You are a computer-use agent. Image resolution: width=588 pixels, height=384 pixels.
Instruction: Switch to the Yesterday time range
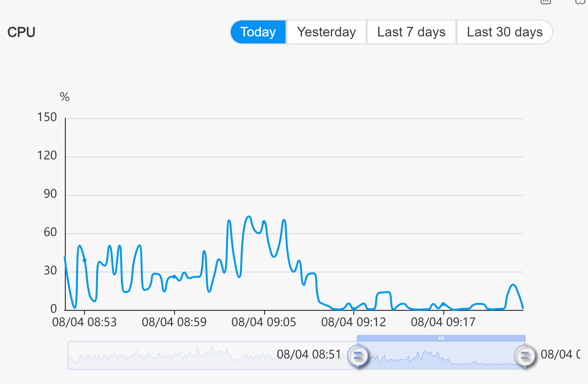pos(326,32)
